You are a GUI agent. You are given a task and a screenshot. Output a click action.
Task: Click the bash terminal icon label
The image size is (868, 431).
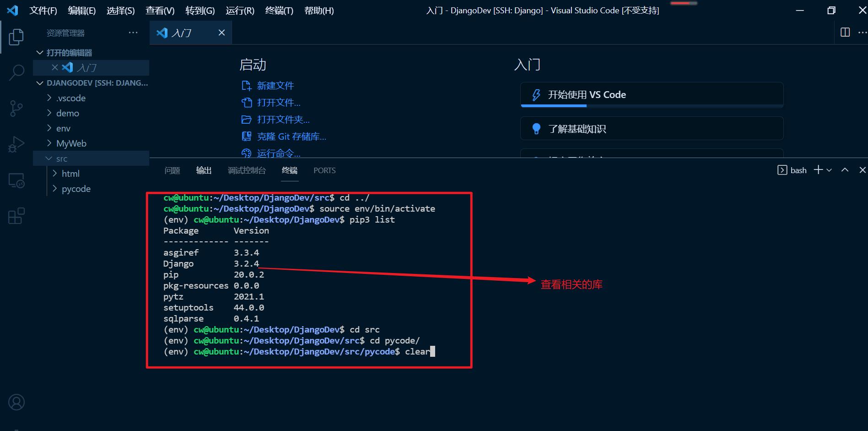[x=792, y=170]
